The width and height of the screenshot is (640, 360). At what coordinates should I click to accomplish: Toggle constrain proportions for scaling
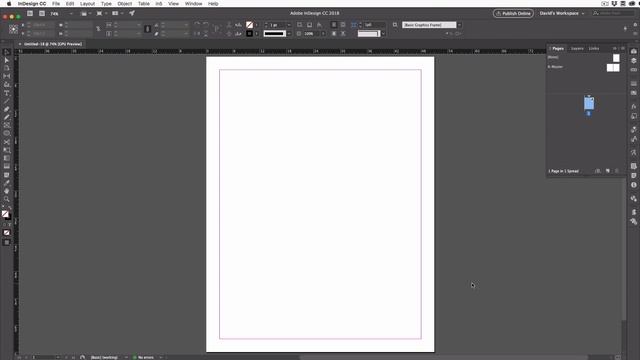click(148, 29)
